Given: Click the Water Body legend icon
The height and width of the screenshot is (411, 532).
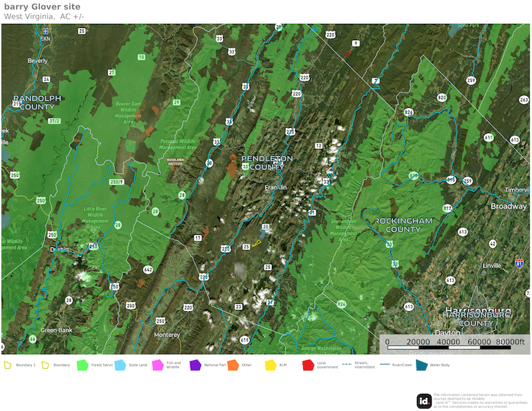Looking at the screenshot, I should pyautogui.click(x=422, y=364).
